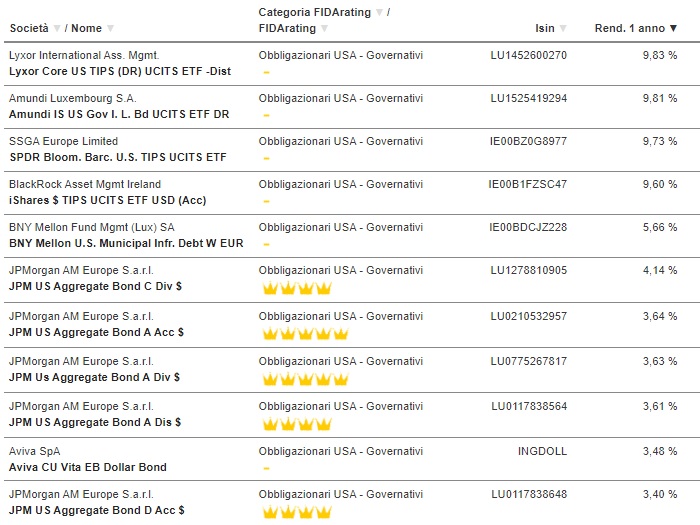Sort by Isin column arrow

coord(563,29)
